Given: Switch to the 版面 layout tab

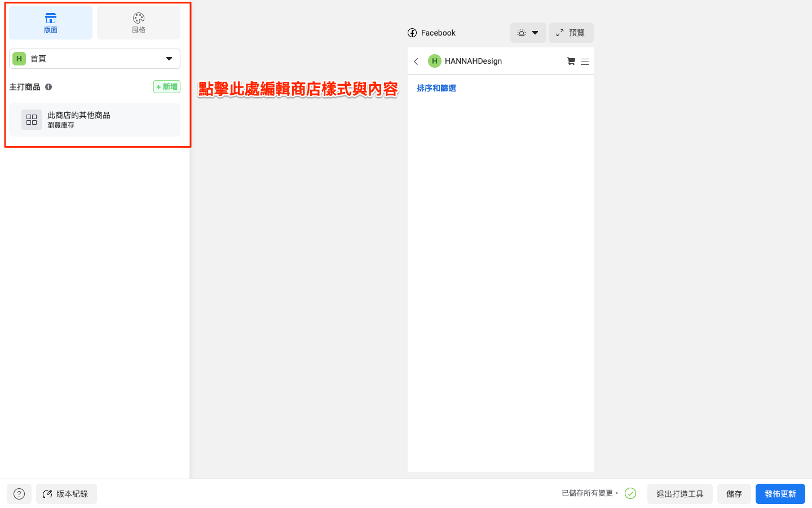Looking at the screenshot, I should click(51, 23).
